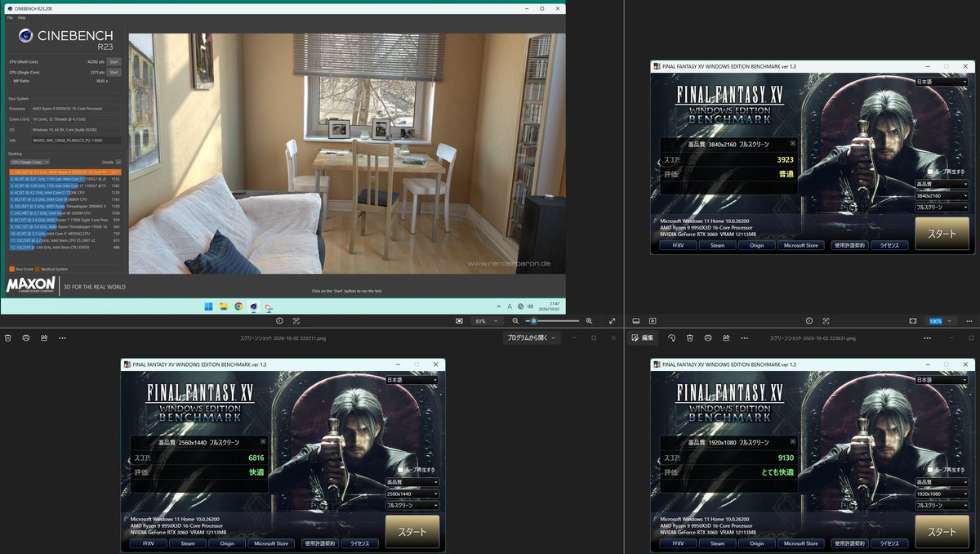Delete the 223631.png screenshot
980x554 pixels.
coord(689,337)
